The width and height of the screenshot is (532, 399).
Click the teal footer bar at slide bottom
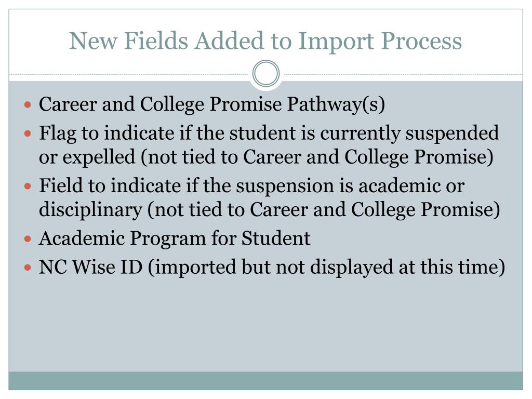(265, 381)
